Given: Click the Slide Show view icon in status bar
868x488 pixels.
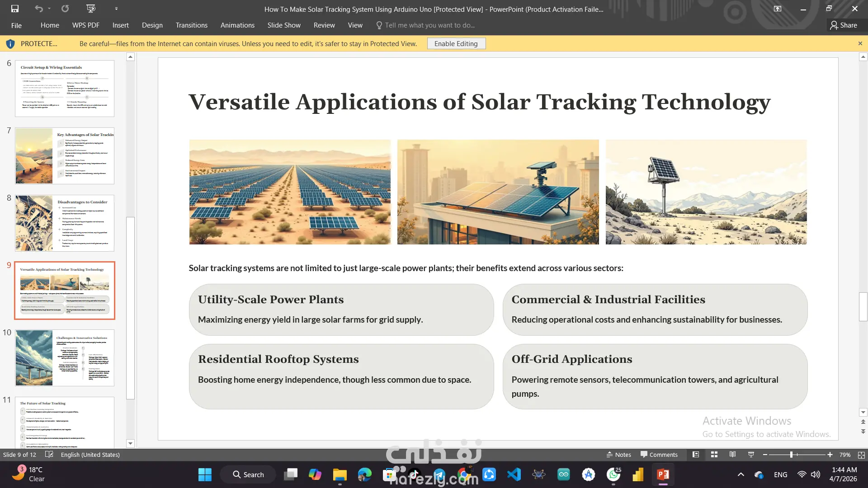Looking at the screenshot, I should pyautogui.click(x=751, y=455).
